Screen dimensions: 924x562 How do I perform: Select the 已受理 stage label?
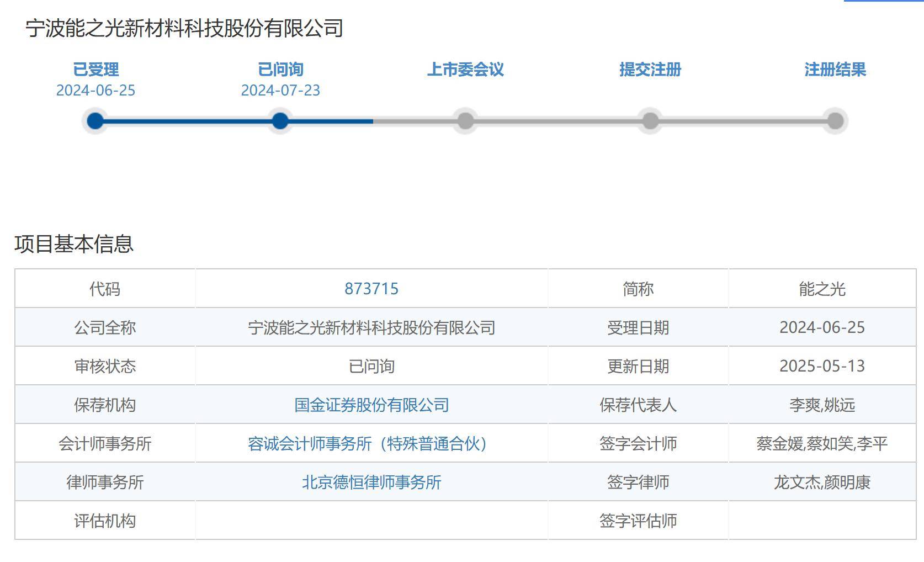[95, 70]
